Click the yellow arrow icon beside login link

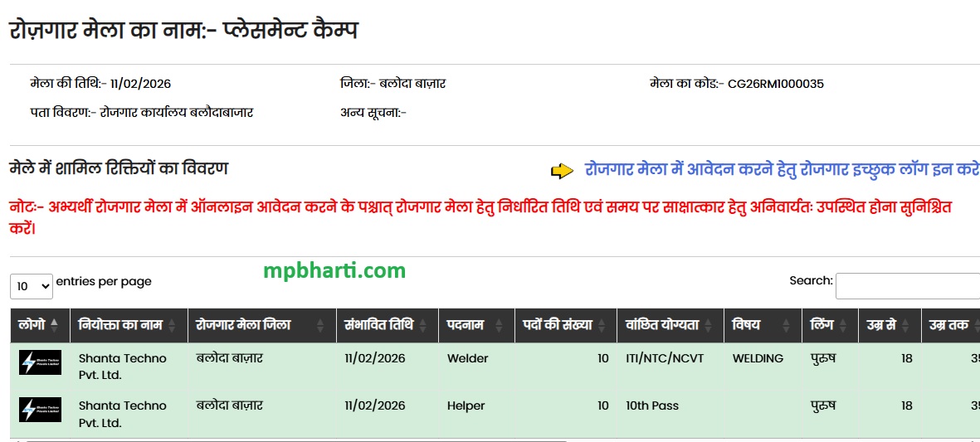coord(562,171)
